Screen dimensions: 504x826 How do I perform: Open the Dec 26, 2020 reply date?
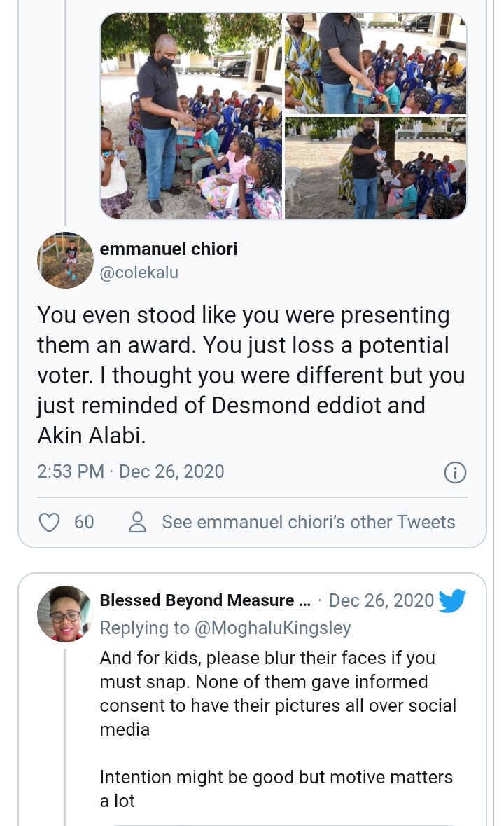381,600
